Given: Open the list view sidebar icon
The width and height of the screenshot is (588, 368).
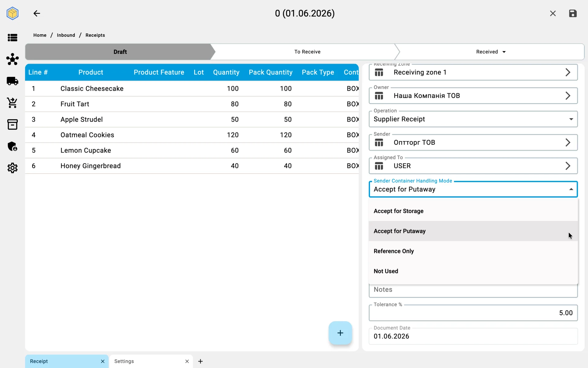Looking at the screenshot, I should click(x=13, y=38).
